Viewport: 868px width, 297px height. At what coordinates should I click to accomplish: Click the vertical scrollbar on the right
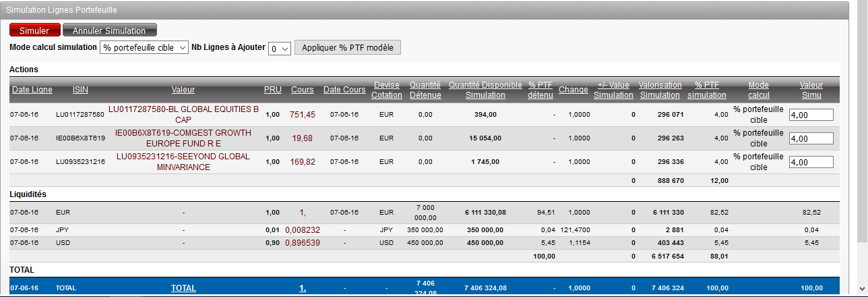pos(862,135)
